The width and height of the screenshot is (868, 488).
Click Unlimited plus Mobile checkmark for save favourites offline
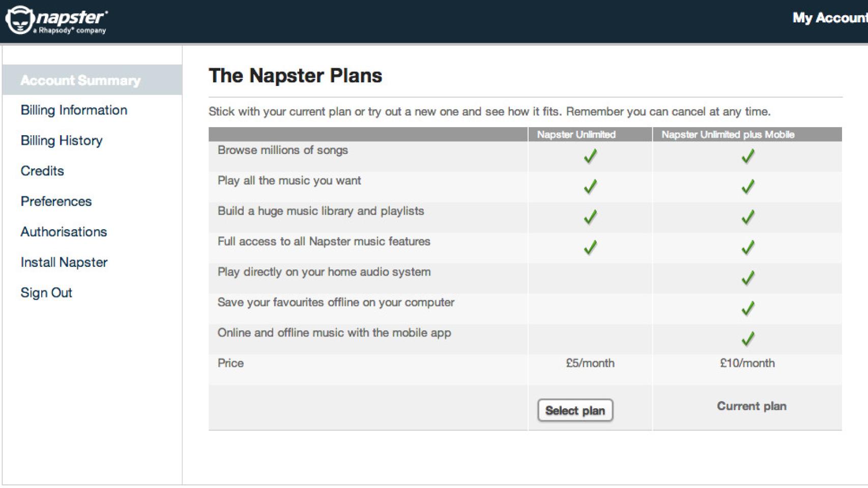click(x=747, y=309)
